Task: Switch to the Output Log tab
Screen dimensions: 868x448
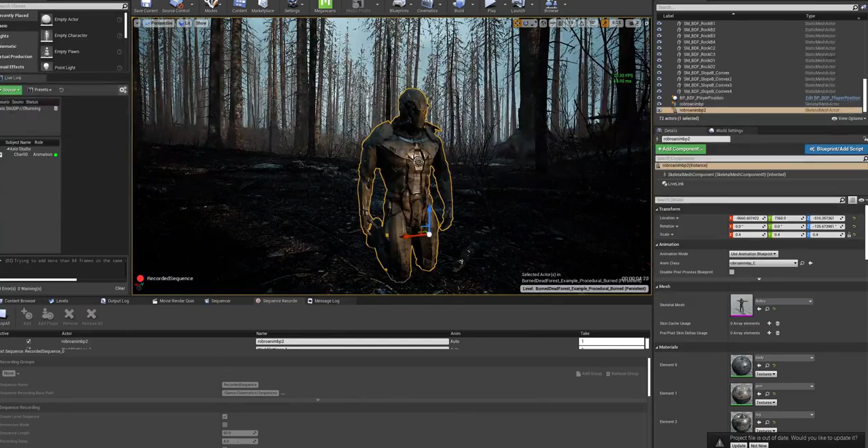Action: [115, 301]
